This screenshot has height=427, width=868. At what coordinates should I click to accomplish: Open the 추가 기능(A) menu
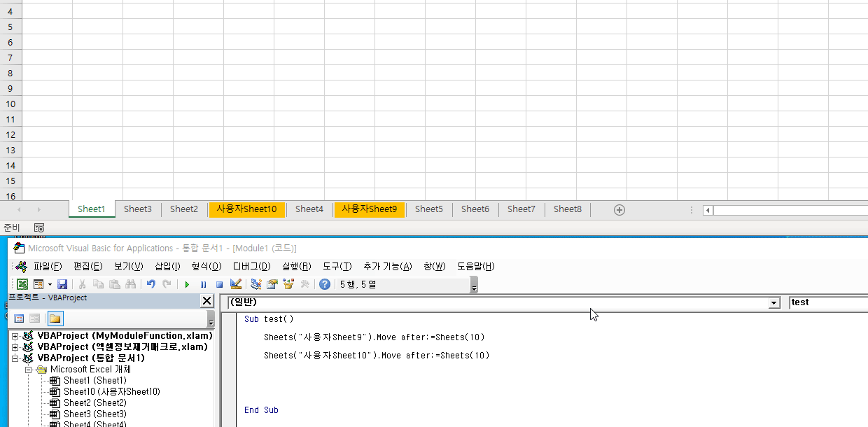[388, 266]
